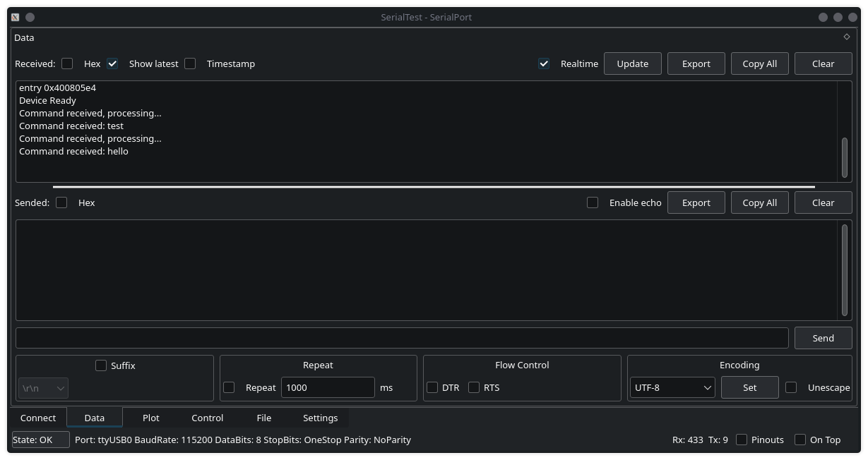Enable the Timestamp checkbox
This screenshot has height=460, width=868.
(190, 63)
